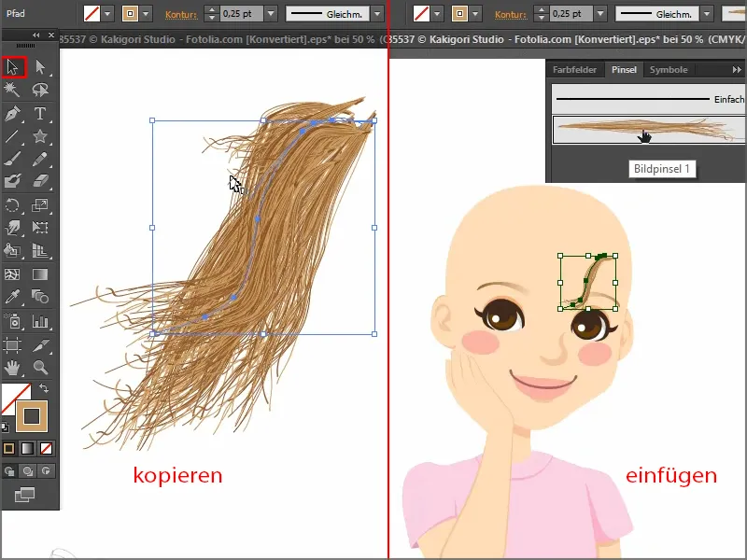Viewport: 747px width, 560px height.
Task: Click the Kontur label in left control bar
Action: (x=181, y=15)
